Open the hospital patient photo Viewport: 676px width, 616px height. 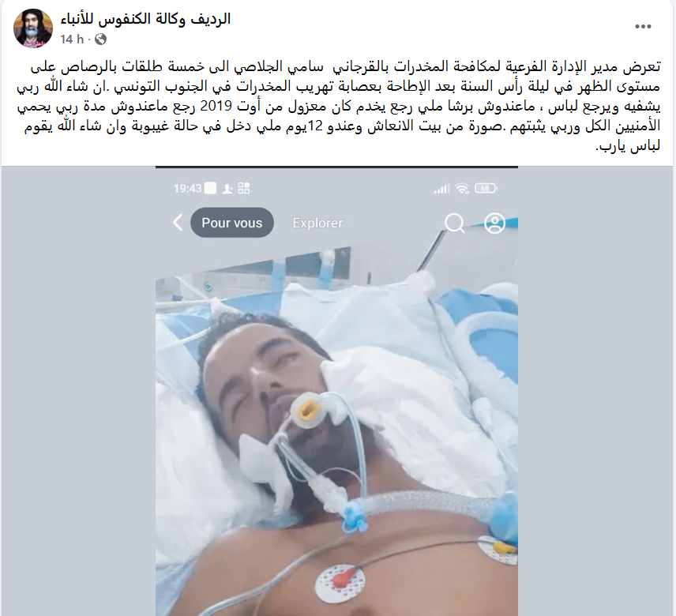pos(336,392)
